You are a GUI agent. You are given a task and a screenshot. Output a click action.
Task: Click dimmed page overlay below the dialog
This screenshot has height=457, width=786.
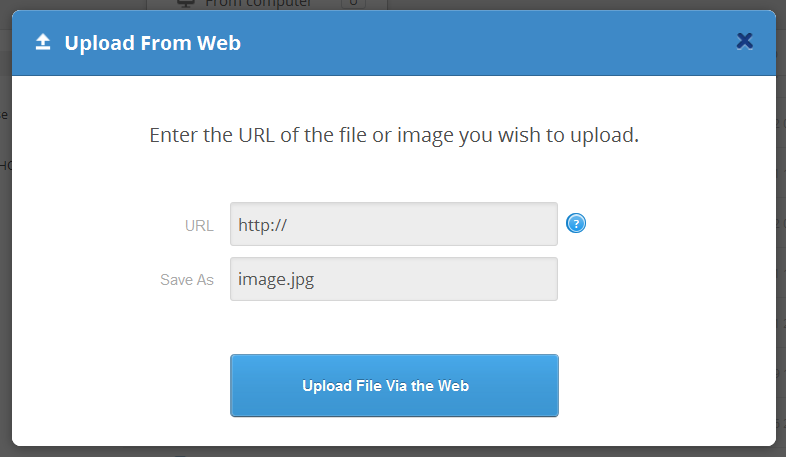(x=393, y=452)
